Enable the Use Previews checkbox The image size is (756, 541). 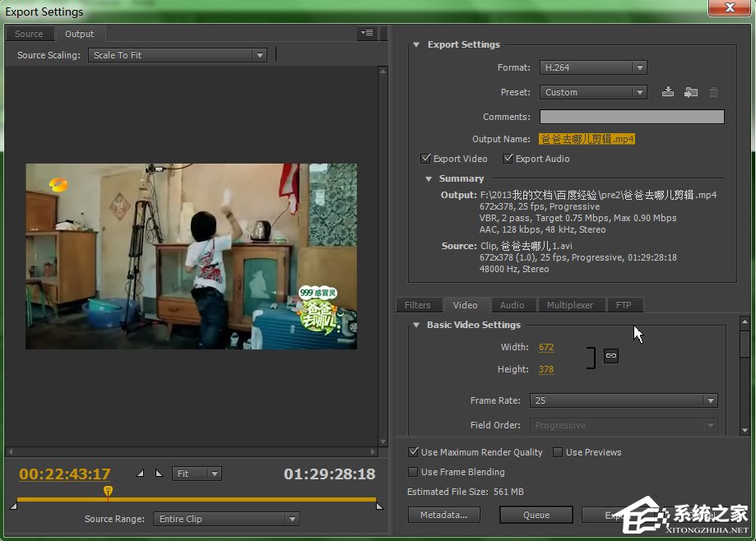click(558, 452)
